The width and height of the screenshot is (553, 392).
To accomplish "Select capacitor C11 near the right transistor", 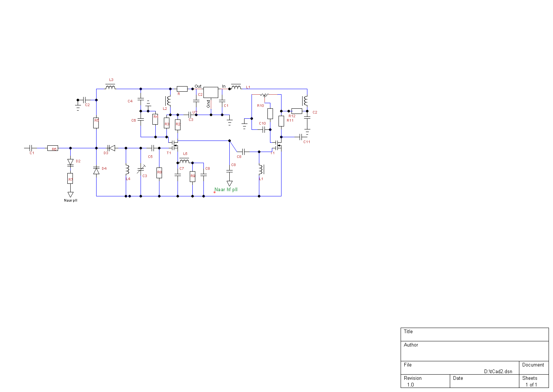I will [x=301, y=137].
